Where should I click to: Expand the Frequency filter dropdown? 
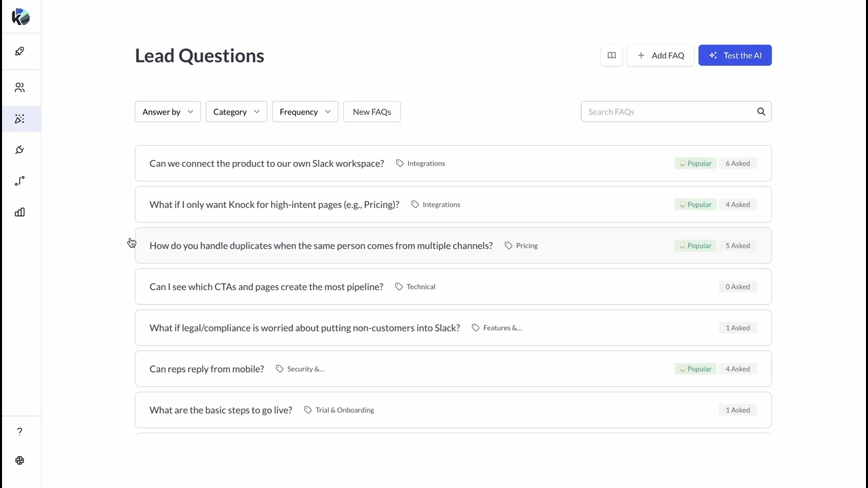click(304, 112)
